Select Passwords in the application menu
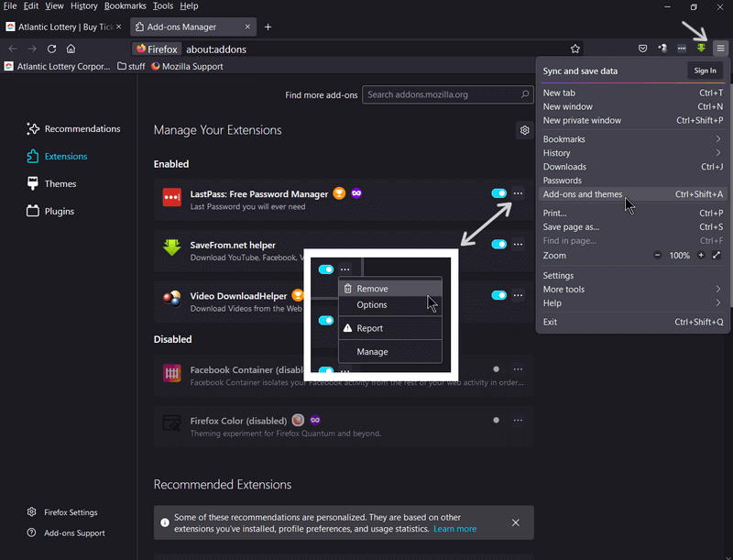 point(632,181)
